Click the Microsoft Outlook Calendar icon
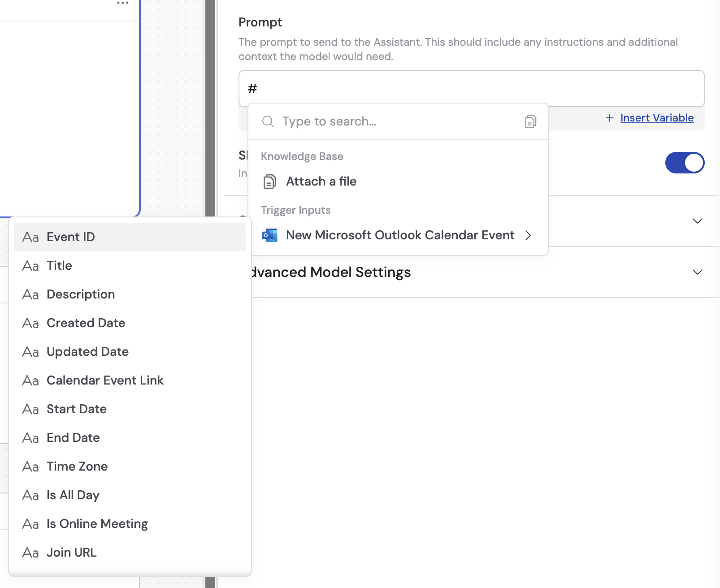The image size is (720, 588). pyautogui.click(x=269, y=235)
